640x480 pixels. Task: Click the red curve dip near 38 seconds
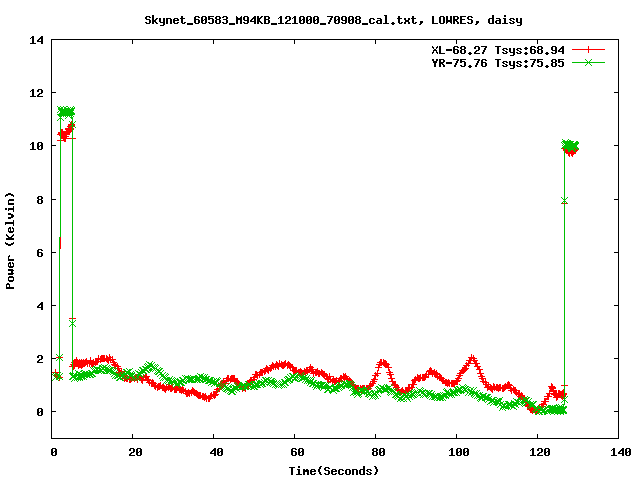[x=207, y=397]
